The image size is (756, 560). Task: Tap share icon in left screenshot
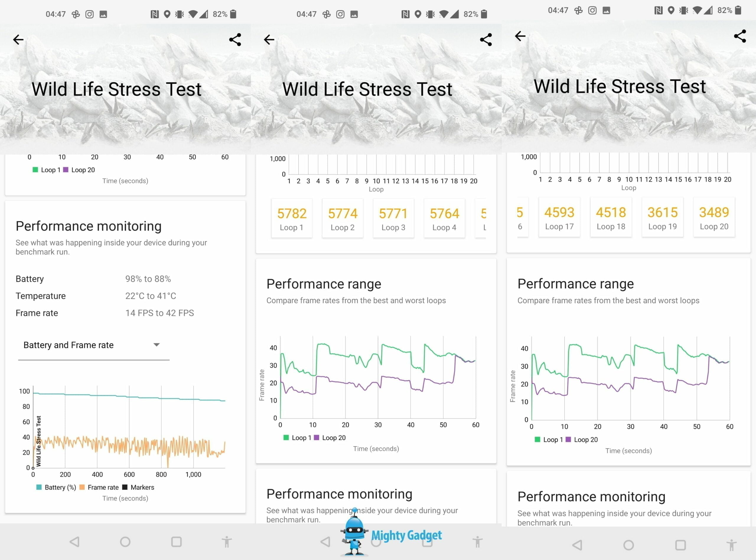click(235, 40)
